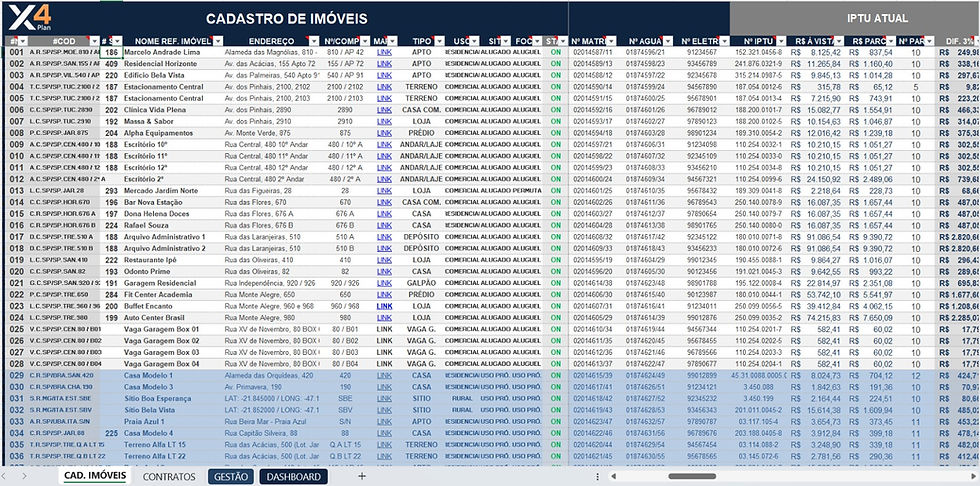Select the Praia Azul 1 cell

(172, 422)
